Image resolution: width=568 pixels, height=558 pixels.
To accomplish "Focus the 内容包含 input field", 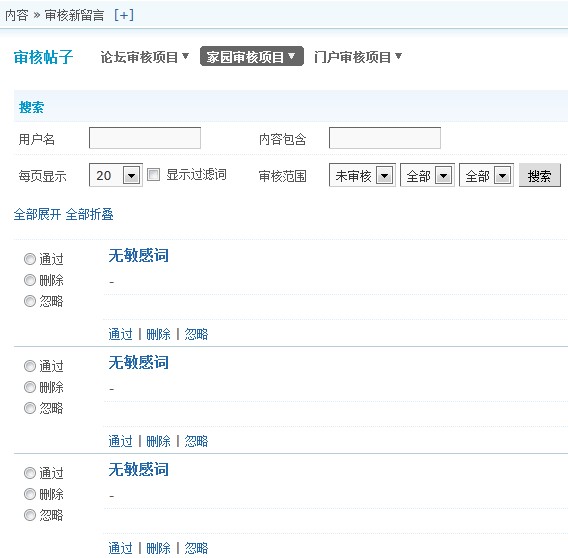I will coord(385,138).
